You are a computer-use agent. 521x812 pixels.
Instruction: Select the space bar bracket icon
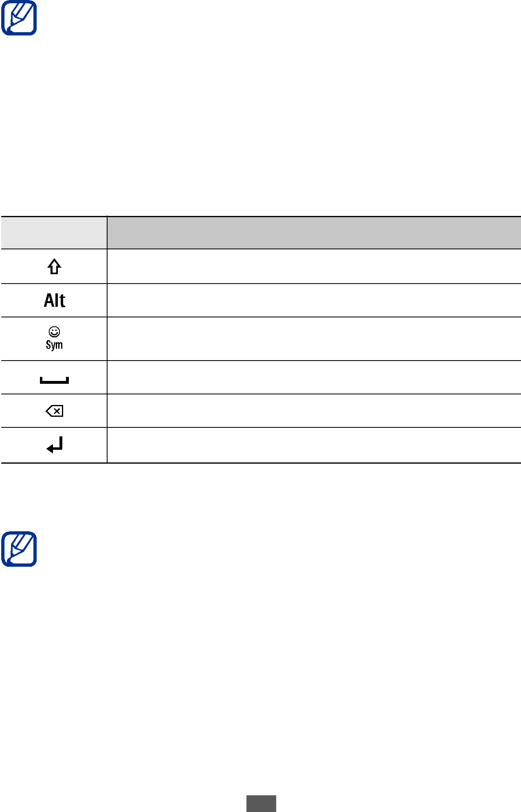(54, 380)
